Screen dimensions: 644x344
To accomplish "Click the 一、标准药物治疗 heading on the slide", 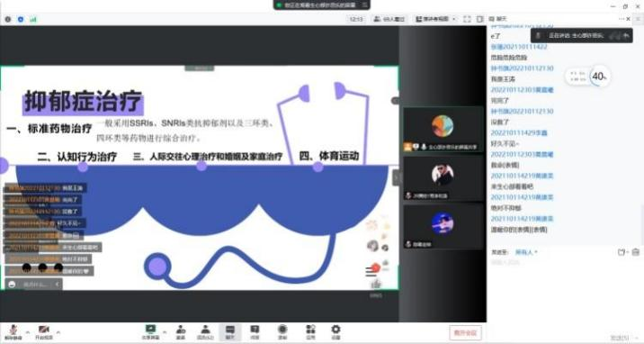I will [49, 128].
